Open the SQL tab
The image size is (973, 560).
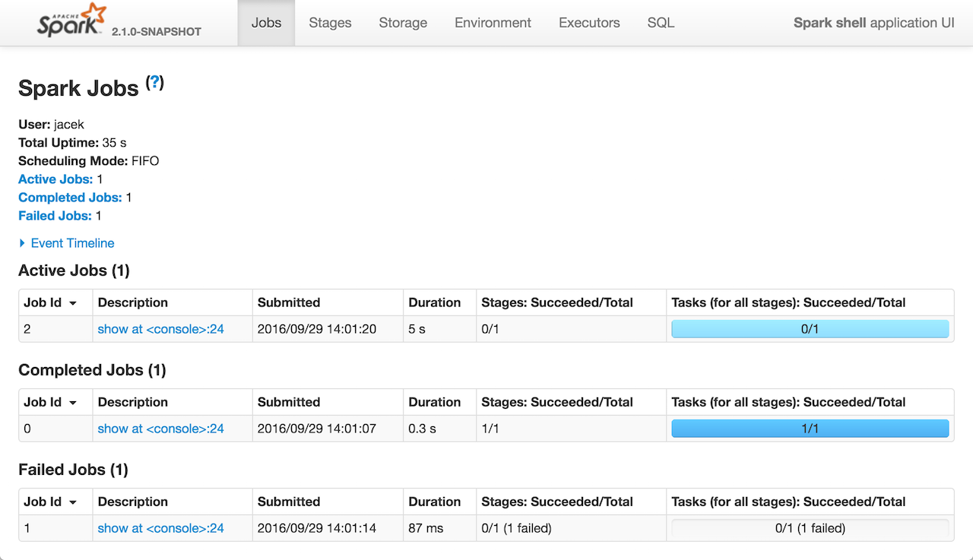click(x=661, y=23)
